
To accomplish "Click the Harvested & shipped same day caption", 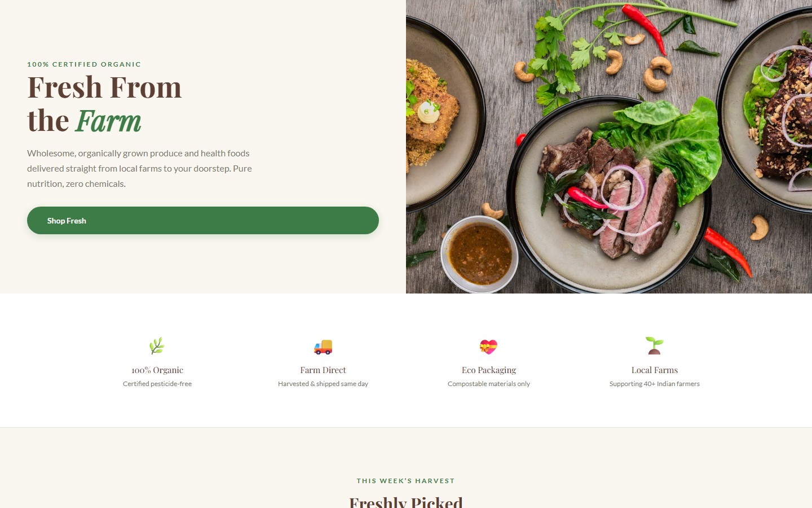I will (x=323, y=384).
